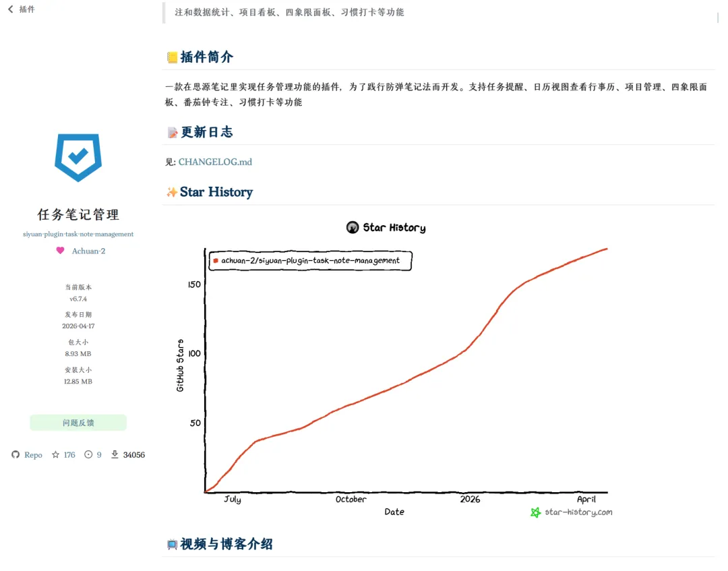Click the 视频与博客介绍 heading

click(x=226, y=544)
